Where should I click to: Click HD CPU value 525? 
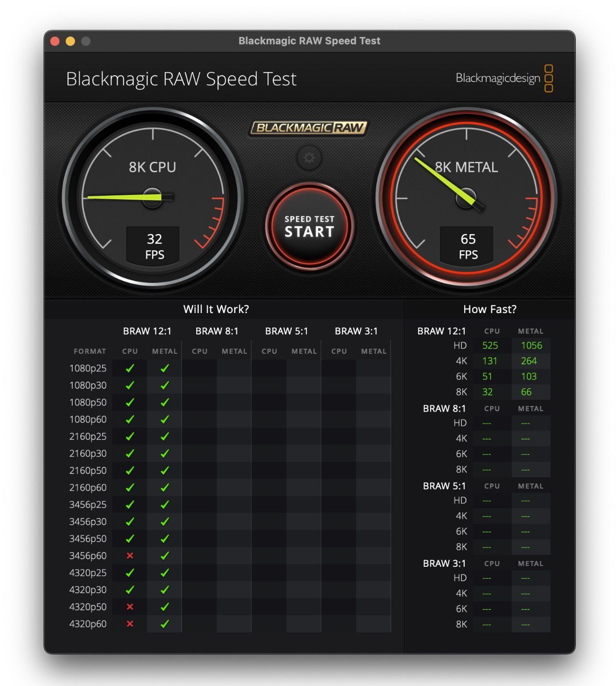click(x=490, y=346)
